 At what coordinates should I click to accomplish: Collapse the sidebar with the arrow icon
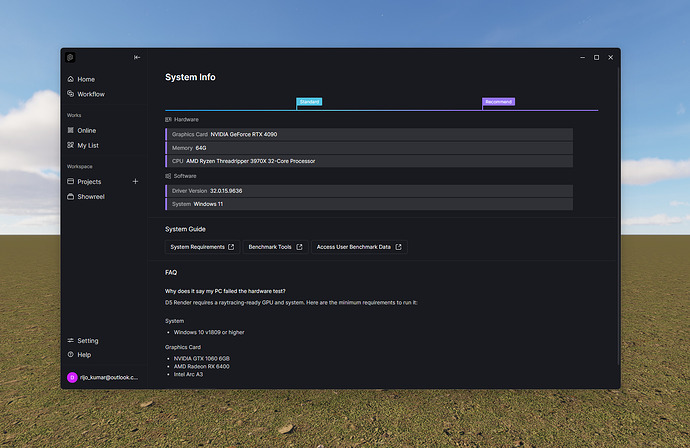point(137,57)
